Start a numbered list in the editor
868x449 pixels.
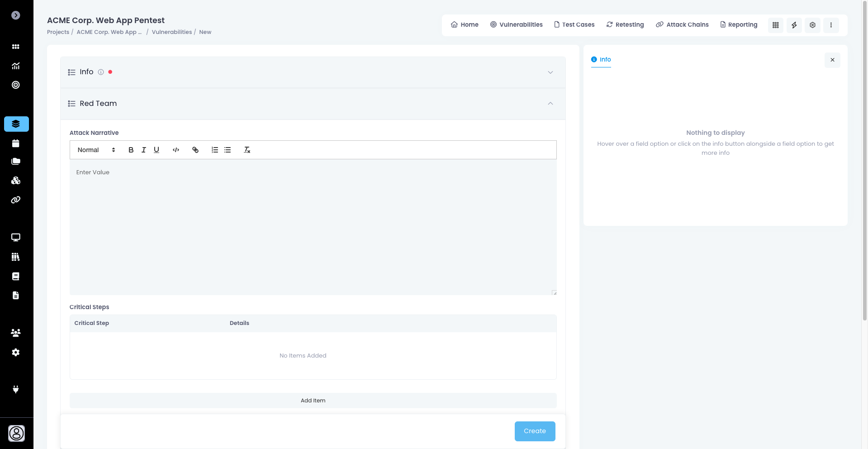pos(215,150)
